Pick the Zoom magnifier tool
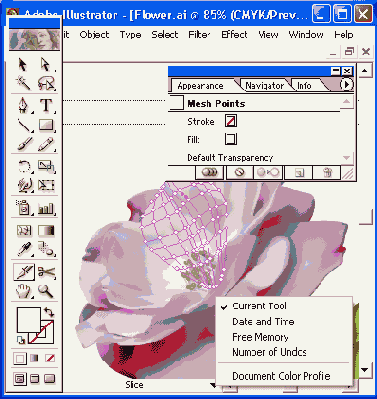 [46, 291]
